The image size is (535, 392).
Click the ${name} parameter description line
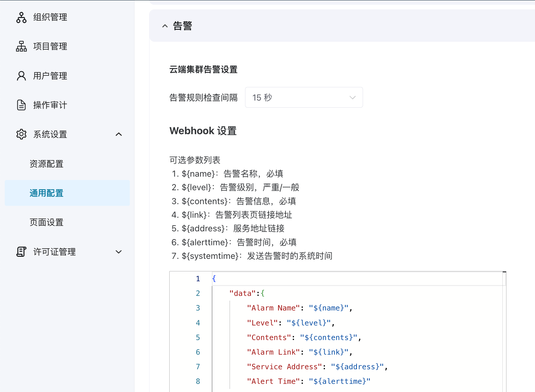pos(227,174)
